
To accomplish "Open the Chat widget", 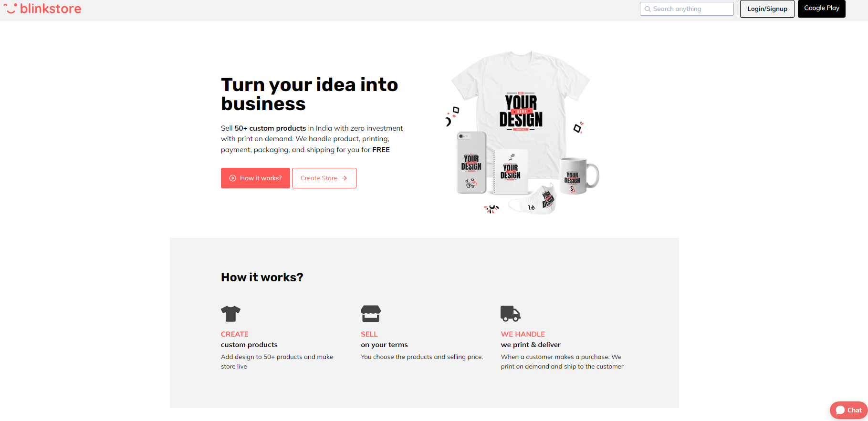I will 849,410.
